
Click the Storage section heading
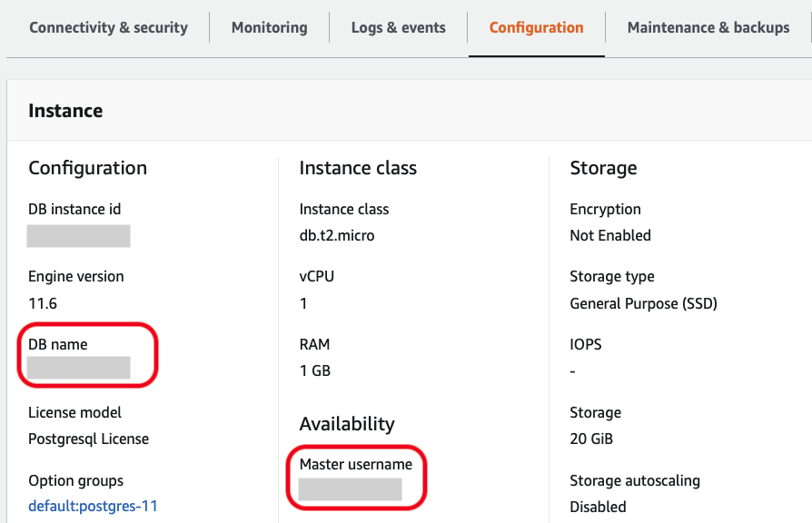(x=603, y=168)
